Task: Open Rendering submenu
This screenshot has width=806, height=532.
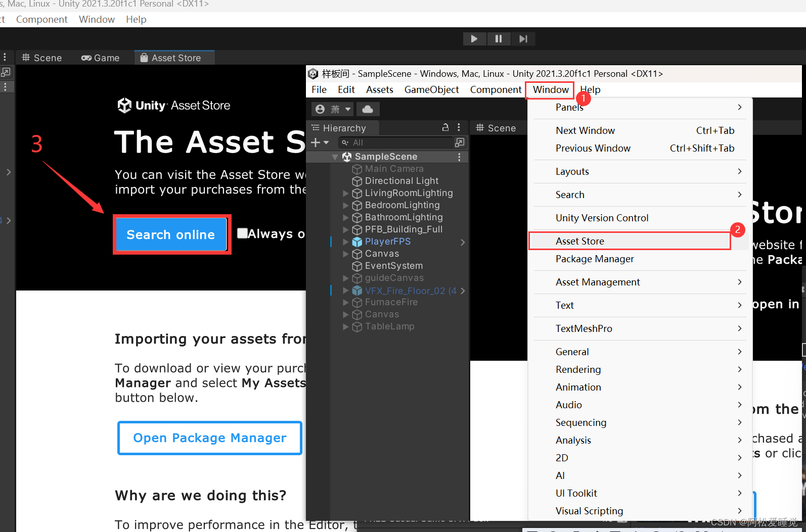Action: 641,369
